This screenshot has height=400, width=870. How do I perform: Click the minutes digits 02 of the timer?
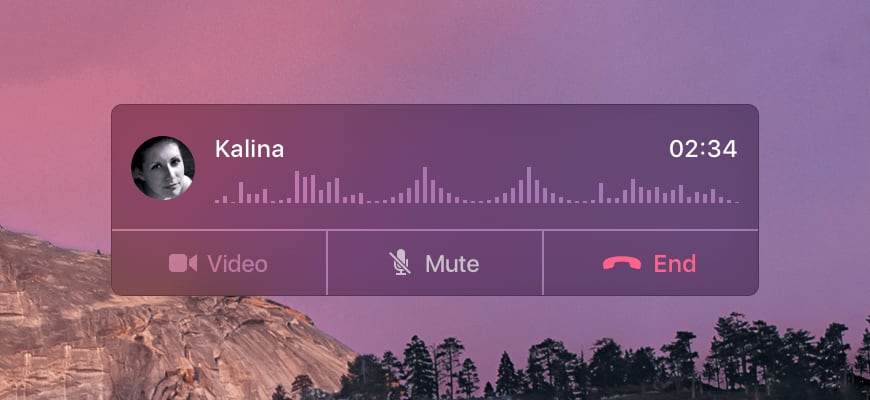pyautogui.click(x=683, y=149)
